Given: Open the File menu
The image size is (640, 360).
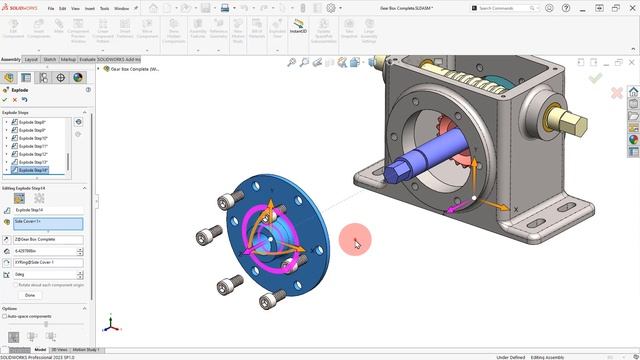Looking at the screenshot, I should click(x=51, y=8).
